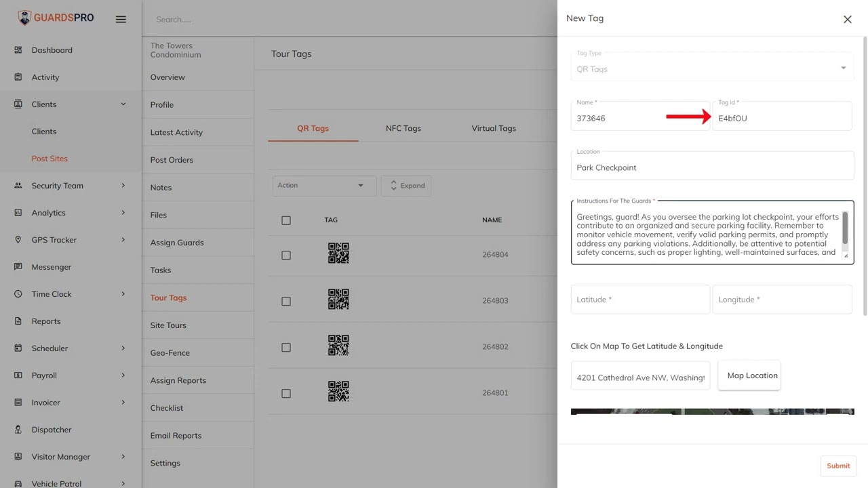Click QR code image for tag 264801
Screen dimensions: 868x488
[x=338, y=392]
